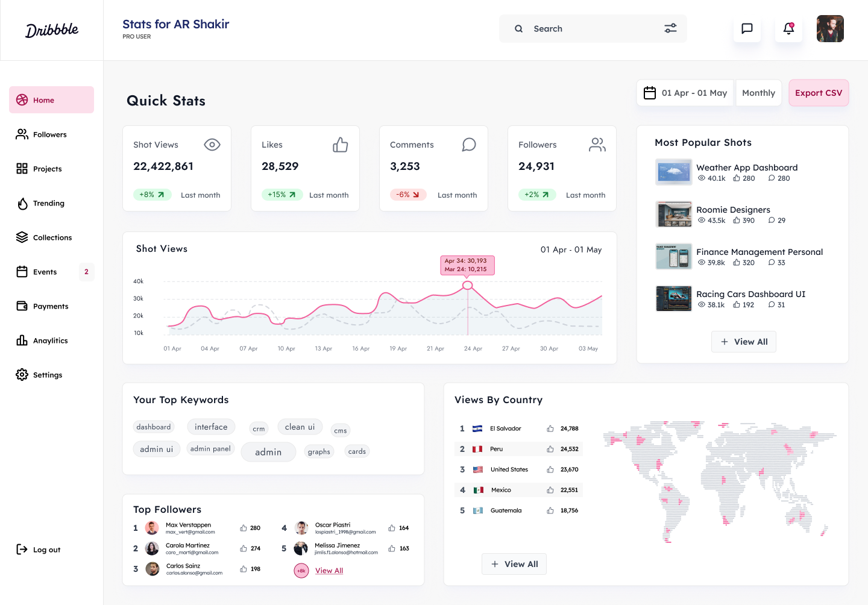Open Max Verstappen's follower avatar
The image size is (868, 605).
(153, 528)
